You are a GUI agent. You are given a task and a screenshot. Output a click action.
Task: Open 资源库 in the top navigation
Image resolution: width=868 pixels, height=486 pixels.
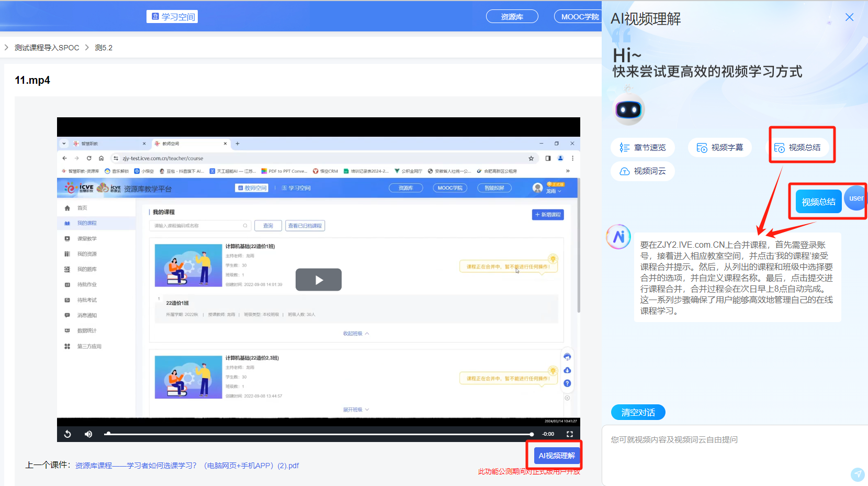pos(512,16)
